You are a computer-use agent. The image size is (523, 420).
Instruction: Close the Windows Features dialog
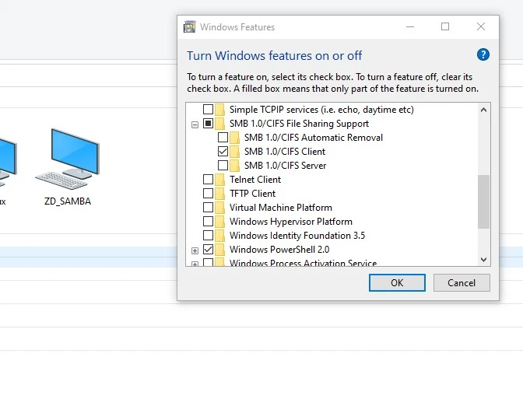click(x=481, y=26)
